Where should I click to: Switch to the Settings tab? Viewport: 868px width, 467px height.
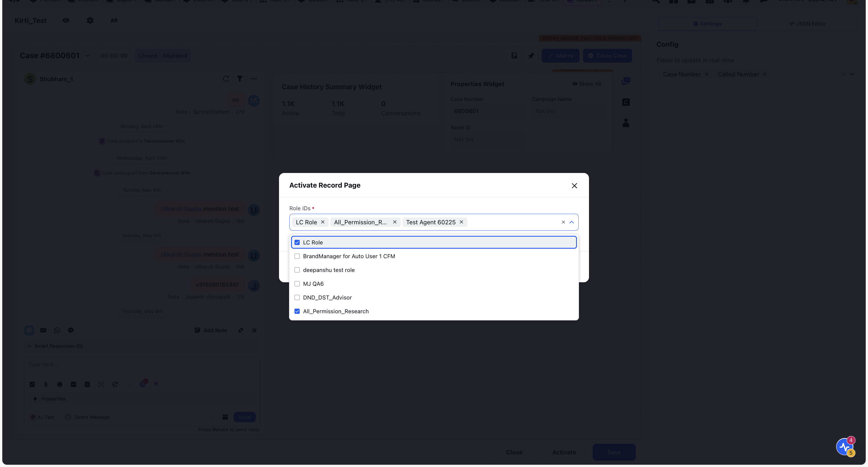707,24
